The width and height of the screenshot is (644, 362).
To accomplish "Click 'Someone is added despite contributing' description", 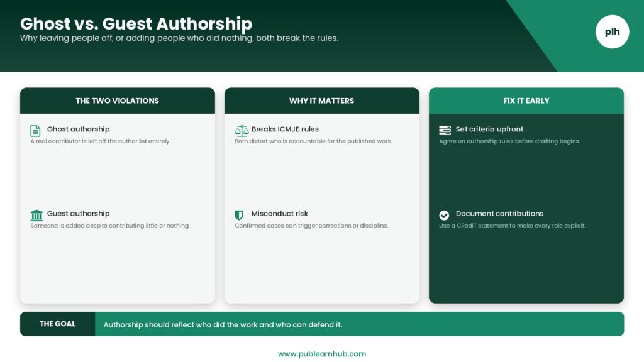I will tap(110, 226).
